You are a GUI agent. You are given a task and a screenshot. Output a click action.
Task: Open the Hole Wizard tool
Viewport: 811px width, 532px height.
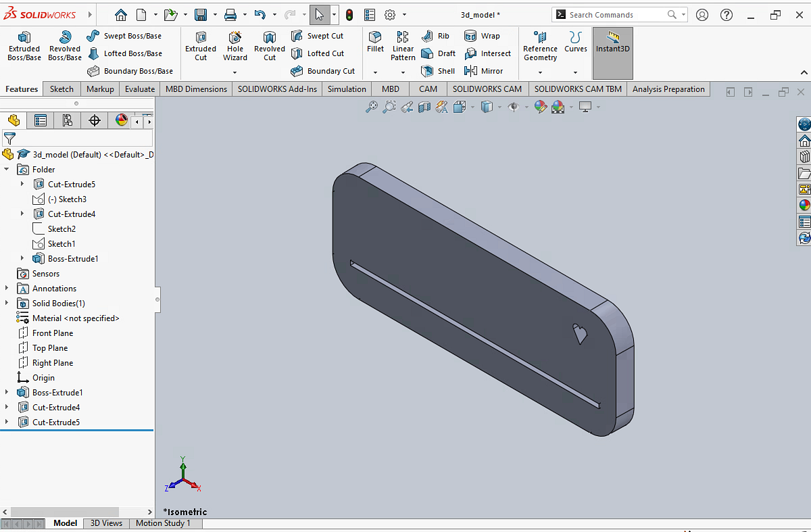235,46
